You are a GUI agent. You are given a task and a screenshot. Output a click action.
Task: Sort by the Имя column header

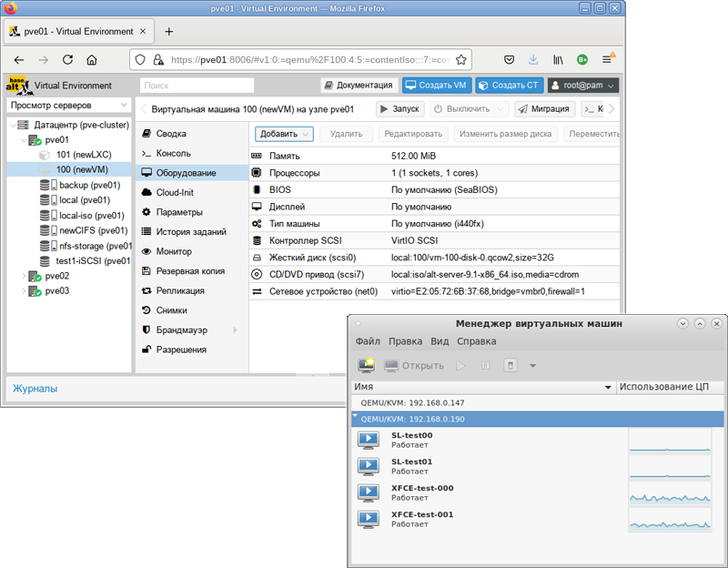(483, 387)
